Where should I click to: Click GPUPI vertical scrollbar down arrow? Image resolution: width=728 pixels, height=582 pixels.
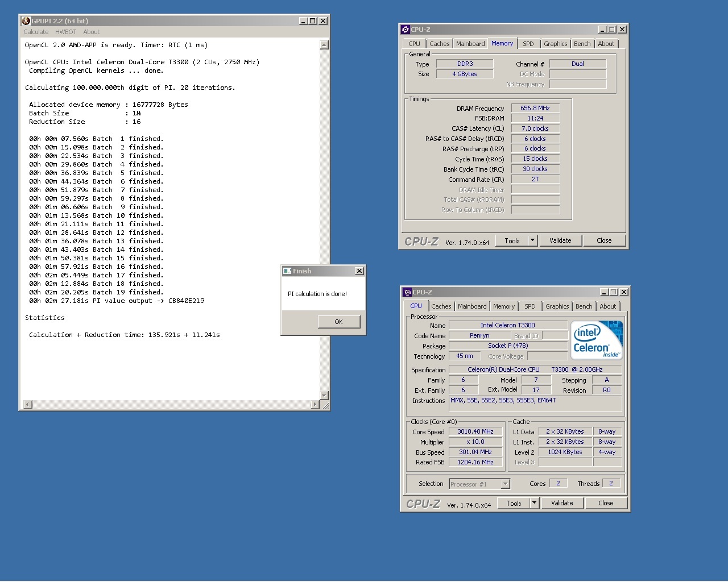click(x=324, y=395)
